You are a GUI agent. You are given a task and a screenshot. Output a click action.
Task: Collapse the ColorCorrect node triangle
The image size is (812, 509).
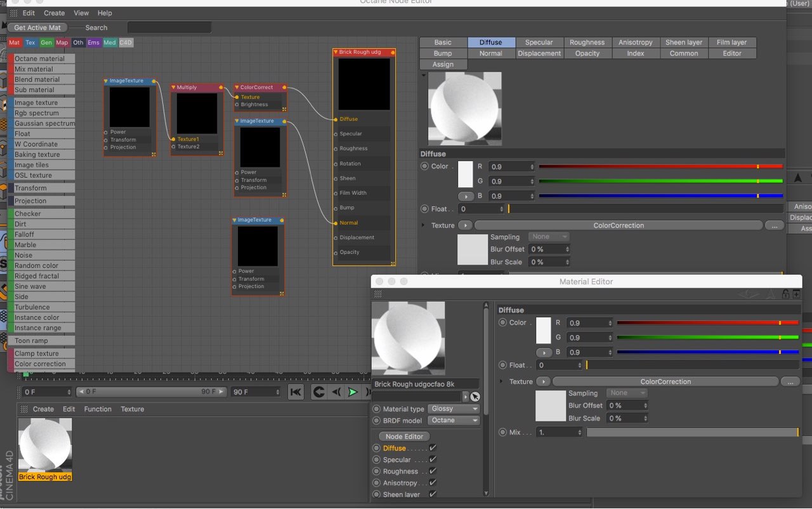pos(237,88)
